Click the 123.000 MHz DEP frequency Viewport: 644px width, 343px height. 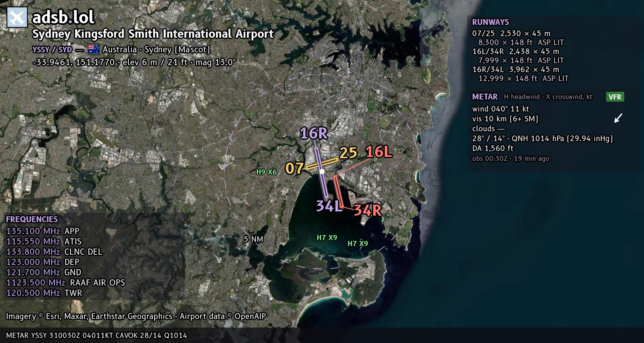tap(43, 262)
